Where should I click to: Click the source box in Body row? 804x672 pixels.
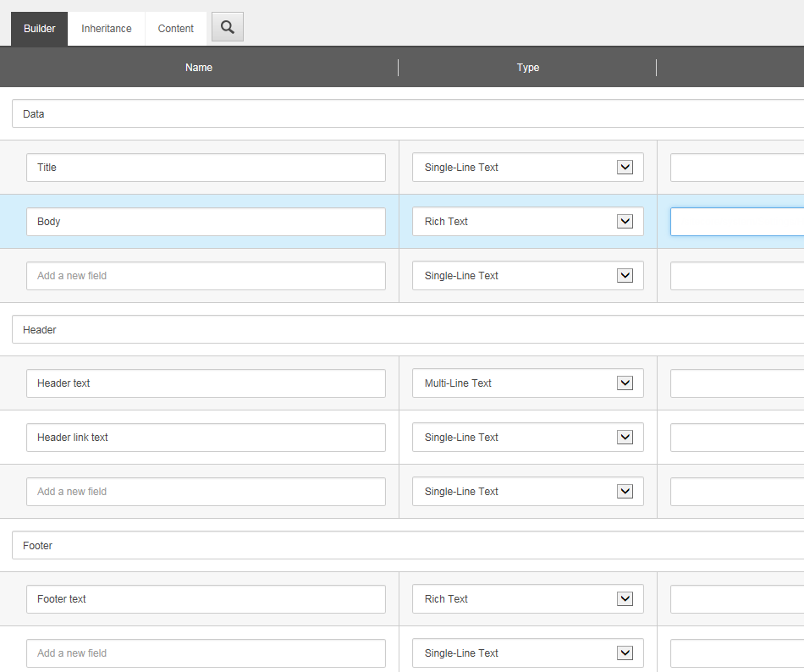click(x=736, y=222)
